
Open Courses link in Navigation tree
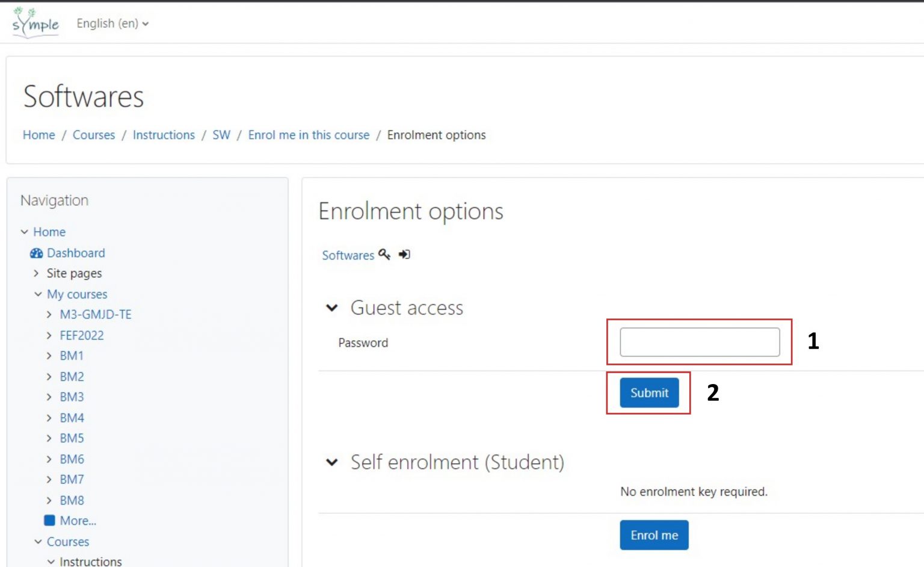click(68, 542)
